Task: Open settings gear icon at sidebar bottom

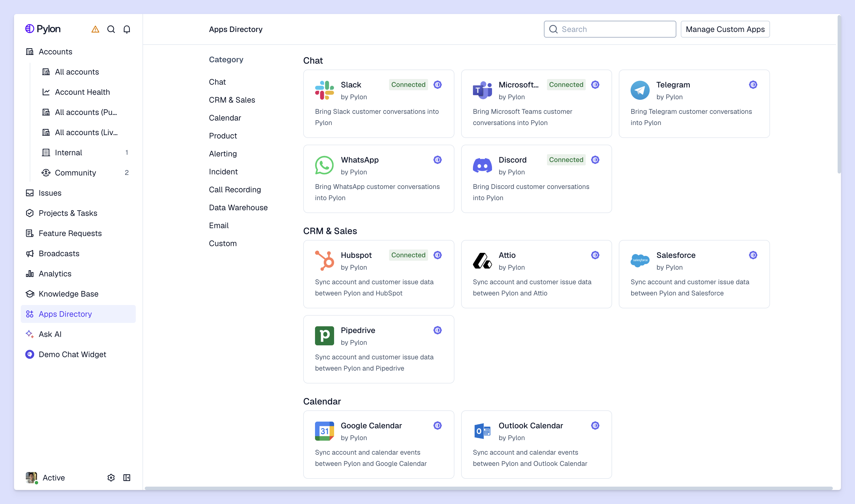Action: coord(111,477)
